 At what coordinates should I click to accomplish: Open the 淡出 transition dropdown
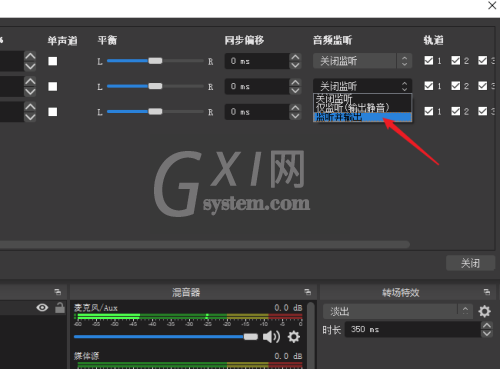point(397,311)
